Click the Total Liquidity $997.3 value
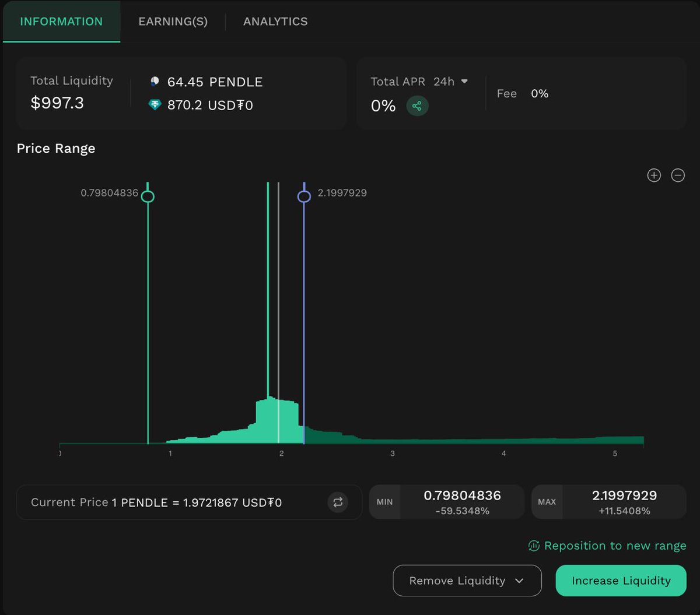This screenshot has height=615, width=700. [57, 103]
